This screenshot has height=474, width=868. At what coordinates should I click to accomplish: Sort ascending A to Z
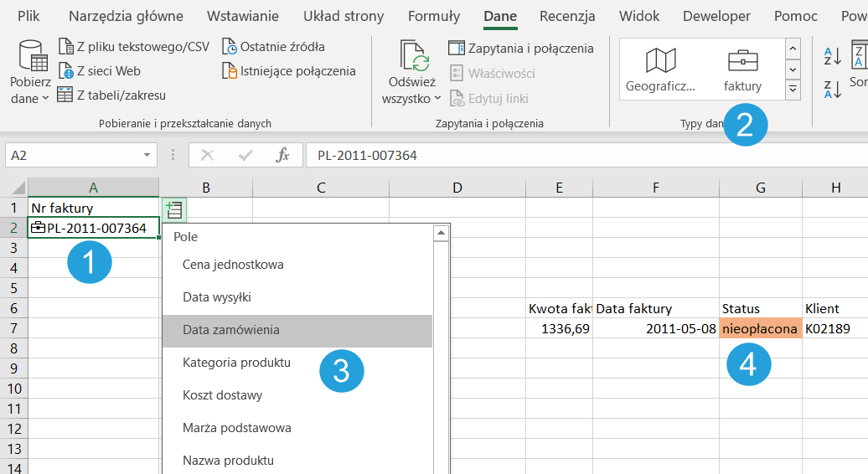click(832, 57)
